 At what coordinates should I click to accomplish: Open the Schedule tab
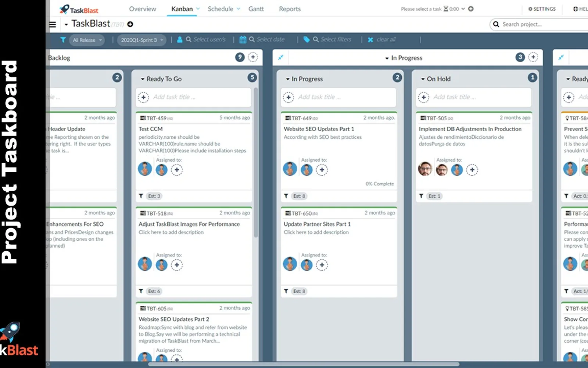click(220, 9)
